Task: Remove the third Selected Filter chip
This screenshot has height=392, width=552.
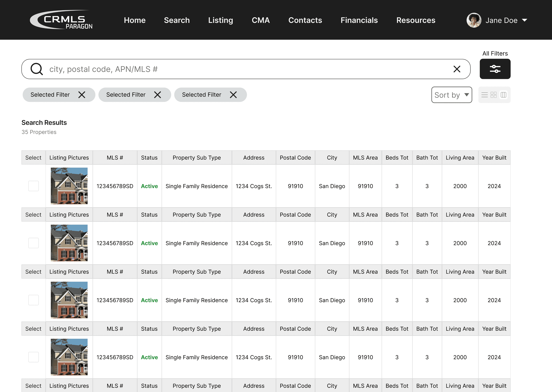Action: pyautogui.click(x=233, y=95)
